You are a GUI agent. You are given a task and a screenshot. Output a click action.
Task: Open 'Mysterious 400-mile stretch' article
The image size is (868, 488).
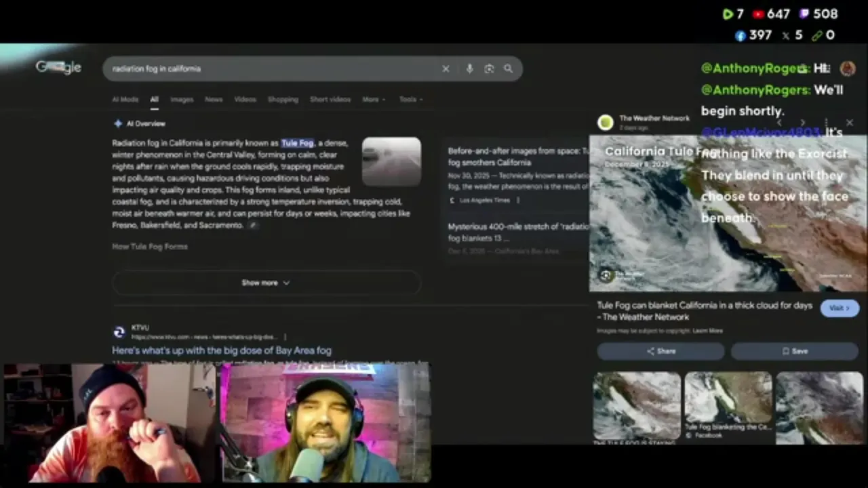[518, 232]
